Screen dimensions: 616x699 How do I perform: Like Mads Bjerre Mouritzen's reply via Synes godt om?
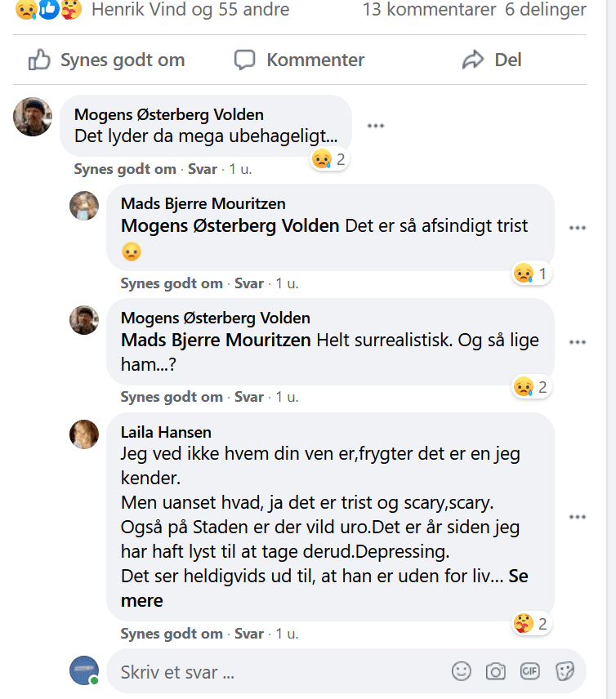[x=172, y=283]
